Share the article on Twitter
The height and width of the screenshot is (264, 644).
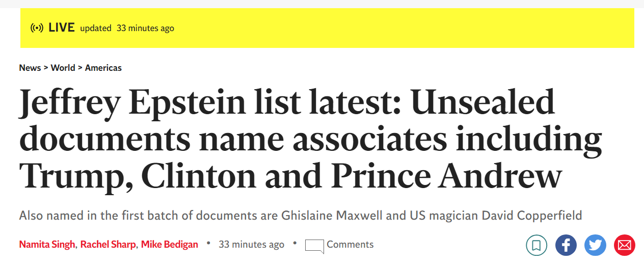[x=595, y=245]
